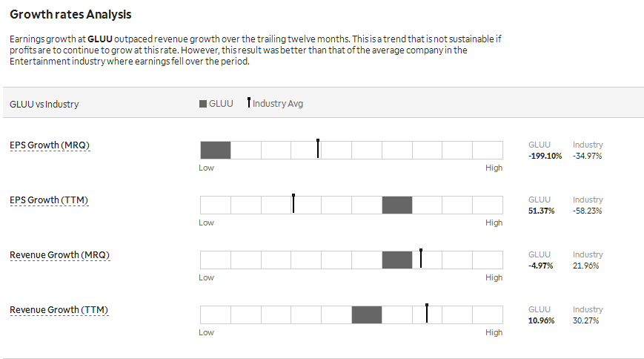Viewport: 644px width, 359px height.
Task: Click the GLUU 10.96% value
Action: (x=541, y=320)
